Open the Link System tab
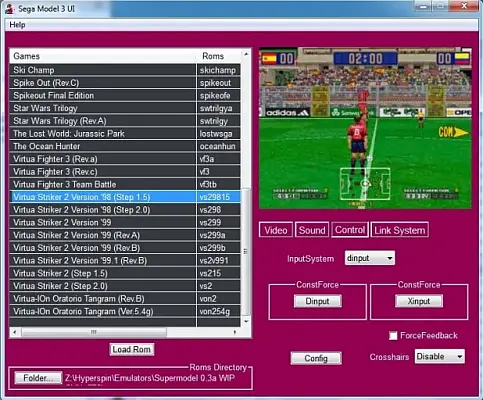The width and height of the screenshot is (483, 400). click(400, 230)
